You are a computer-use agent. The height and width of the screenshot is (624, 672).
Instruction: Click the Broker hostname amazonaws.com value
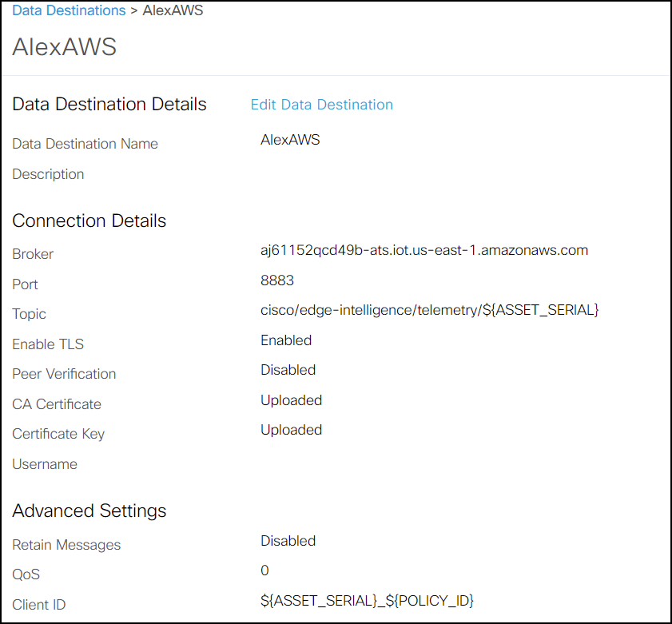[x=424, y=250]
